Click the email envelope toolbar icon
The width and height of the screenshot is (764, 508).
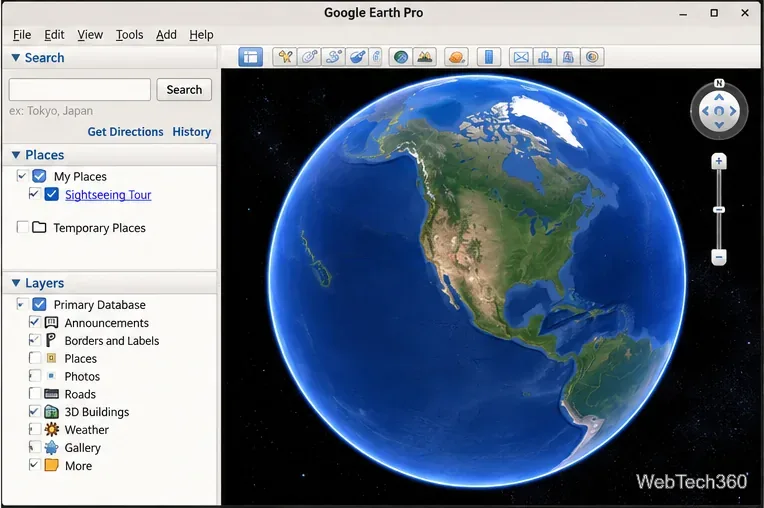[521, 57]
